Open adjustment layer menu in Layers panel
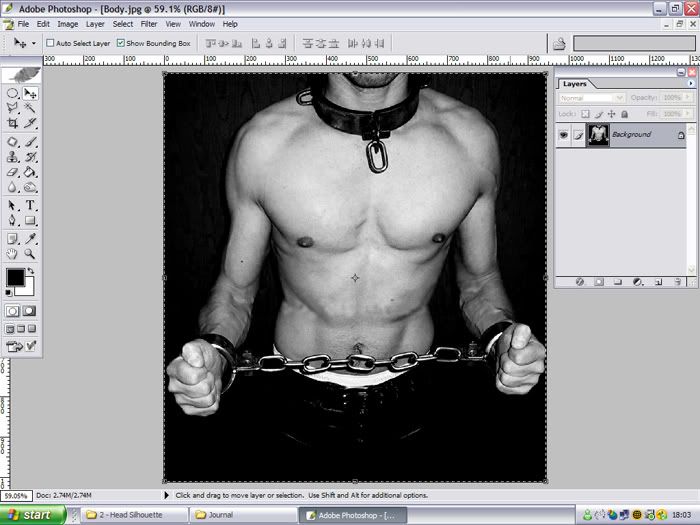Viewport: 700px width, 525px height. coord(638,282)
